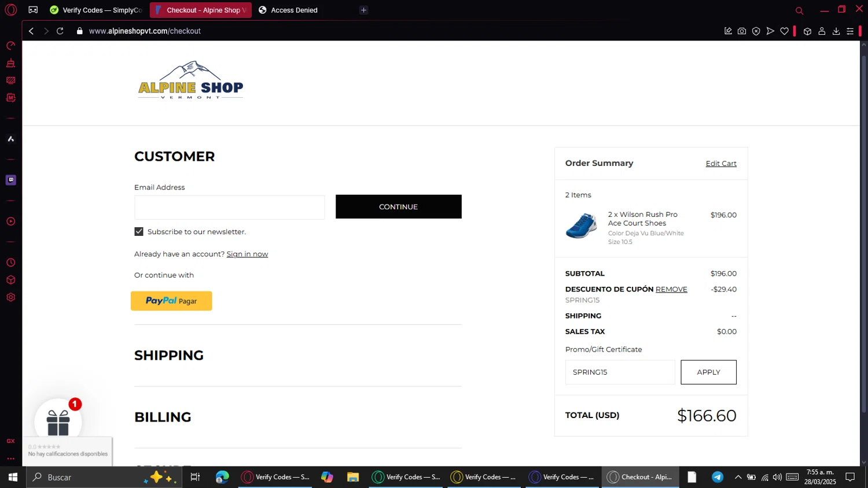Click the BILLING section heading
Screen dimensions: 868x488
[x=163, y=417]
